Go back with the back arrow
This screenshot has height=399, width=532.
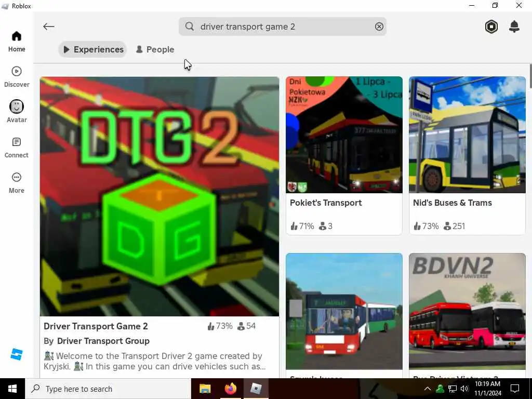(49, 26)
